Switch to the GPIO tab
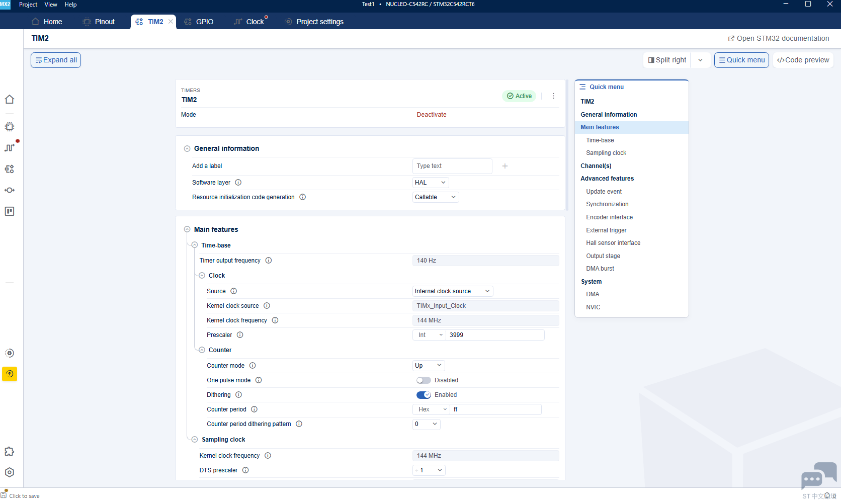This screenshot has height=504, width=841. click(199, 22)
